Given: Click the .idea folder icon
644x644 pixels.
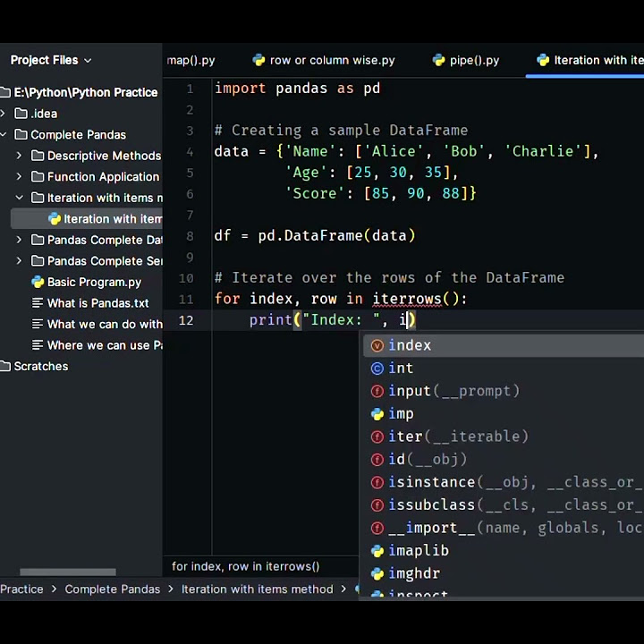Looking at the screenshot, I should pyautogui.click(x=21, y=114).
